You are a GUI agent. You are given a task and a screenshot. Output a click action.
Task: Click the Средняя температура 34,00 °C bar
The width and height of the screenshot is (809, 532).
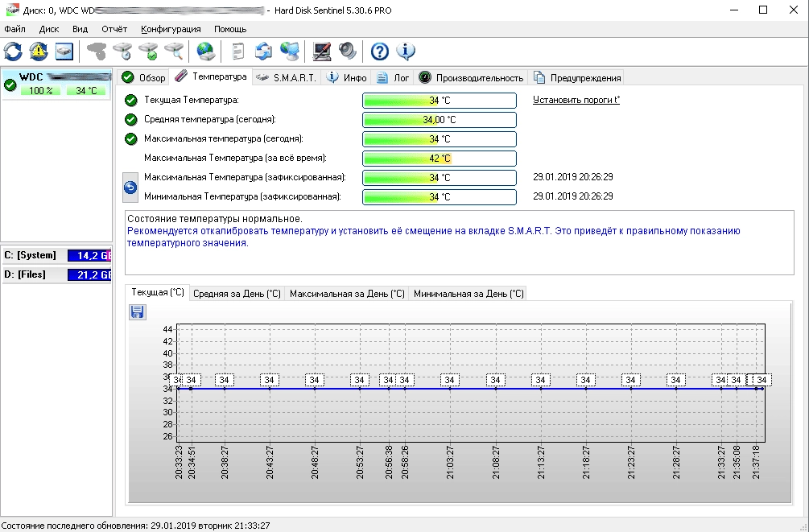point(440,120)
